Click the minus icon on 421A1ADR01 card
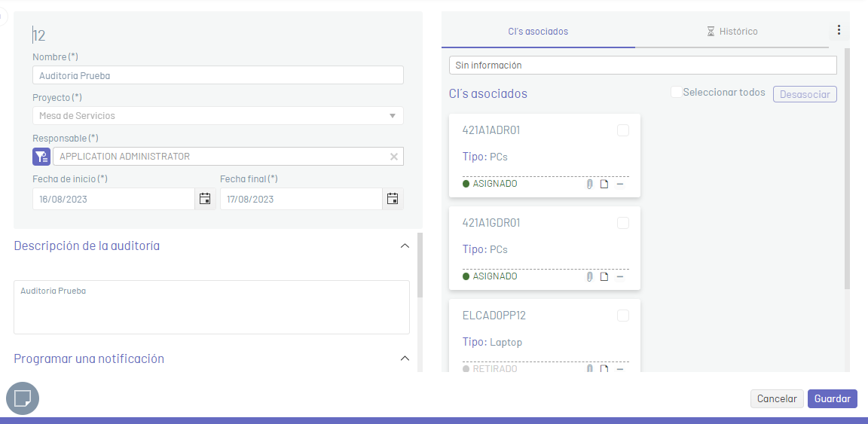Screen dimensions: 868x424 620,184
